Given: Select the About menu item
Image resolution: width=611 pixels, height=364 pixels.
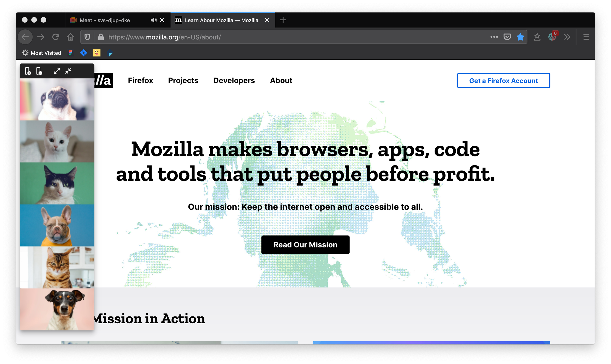Looking at the screenshot, I should [x=281, y=80].
